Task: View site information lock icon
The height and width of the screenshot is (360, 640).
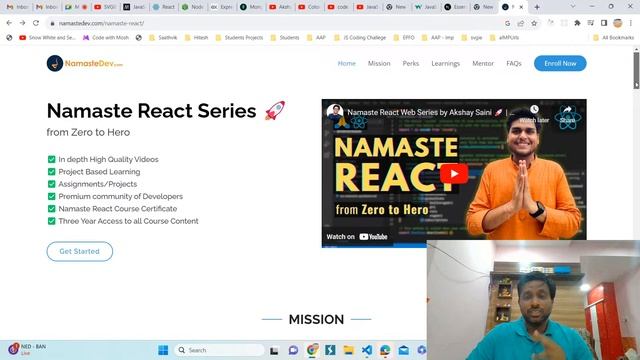Action: click(x=52, y=24)
